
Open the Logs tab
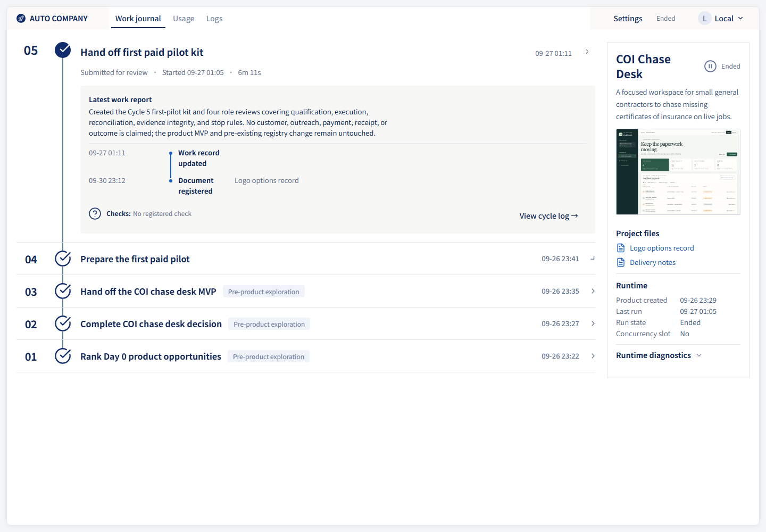pyautogui.click(x=214, y=19)
